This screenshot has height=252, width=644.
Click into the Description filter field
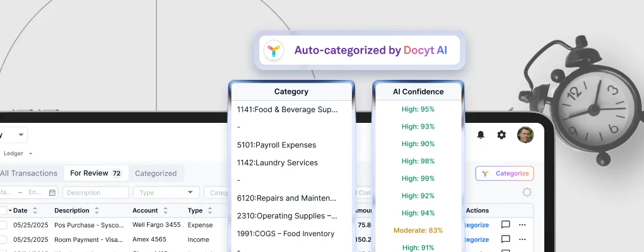pyautogui.click(x=96, y=193)
